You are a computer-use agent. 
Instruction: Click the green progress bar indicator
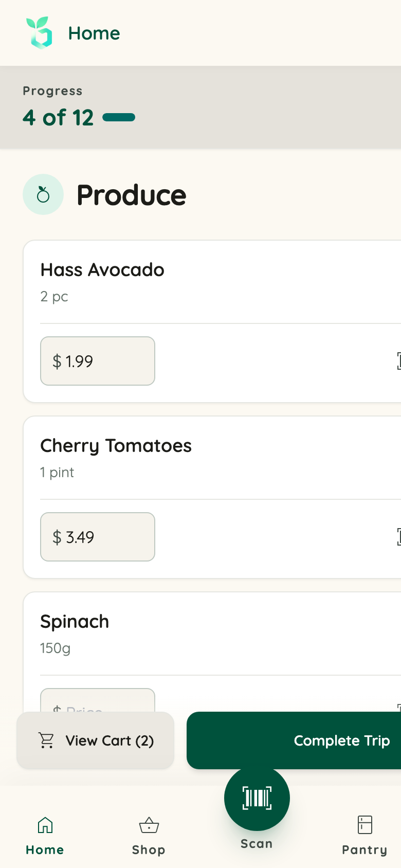click(x=119, y=118)
